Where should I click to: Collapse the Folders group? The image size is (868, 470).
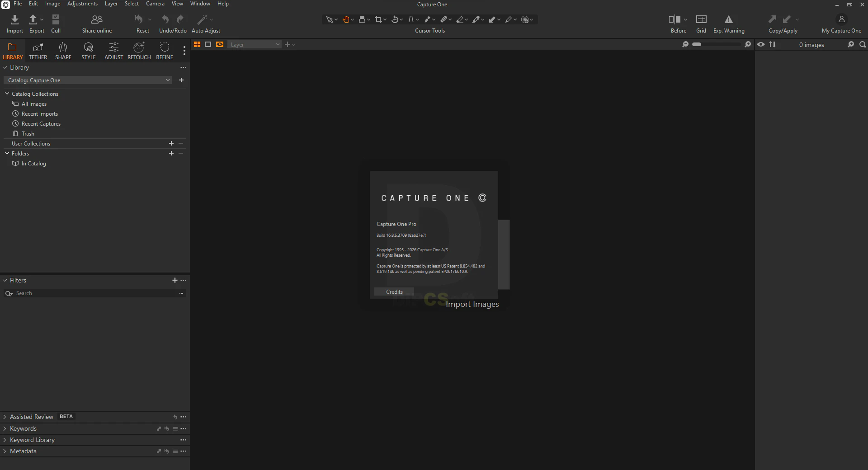click(x=7, y=153)
